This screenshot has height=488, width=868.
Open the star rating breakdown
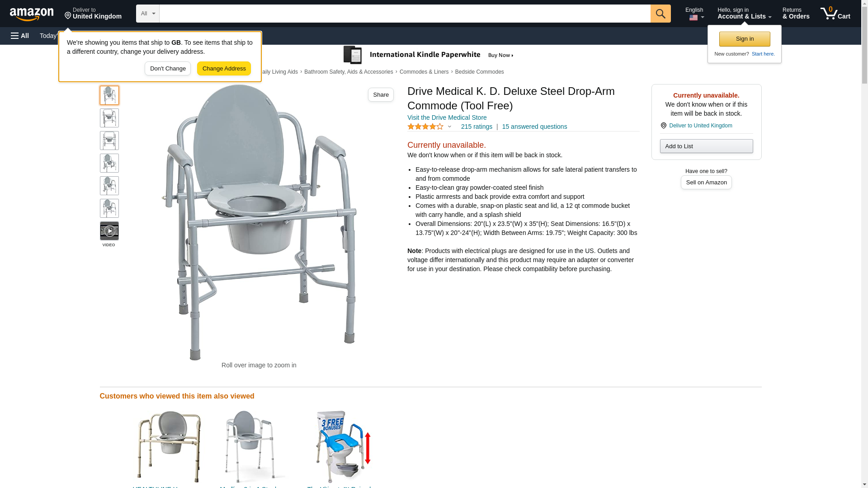click(429, 127)
